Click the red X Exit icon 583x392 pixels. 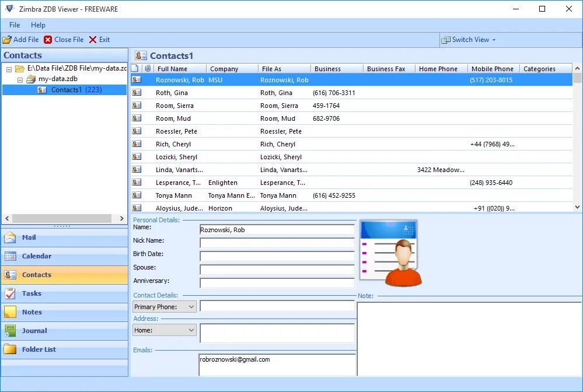coord(93,40)
